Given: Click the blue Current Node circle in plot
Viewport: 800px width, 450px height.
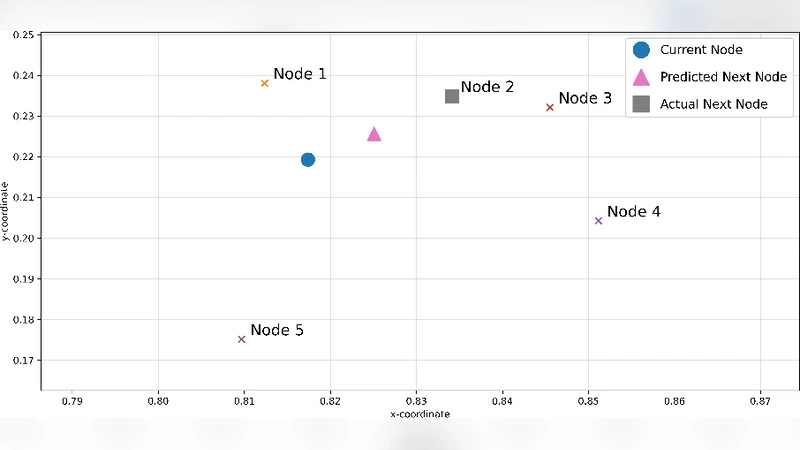Looking at the screenshot, I should click(308, 160).
